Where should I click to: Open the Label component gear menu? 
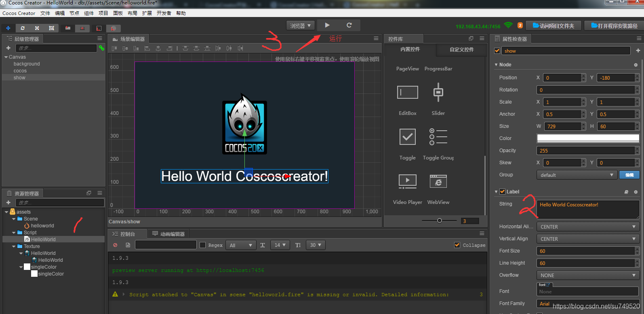636,192
